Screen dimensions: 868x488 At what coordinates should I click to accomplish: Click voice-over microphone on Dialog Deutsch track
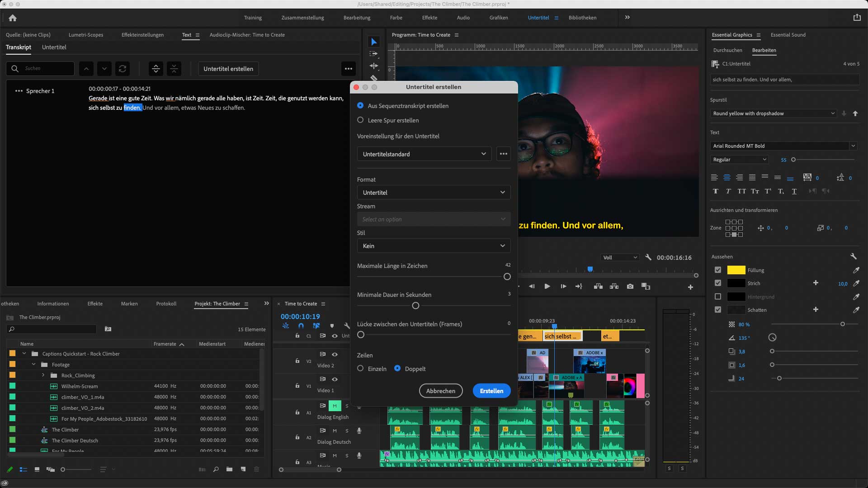[359, 431]
